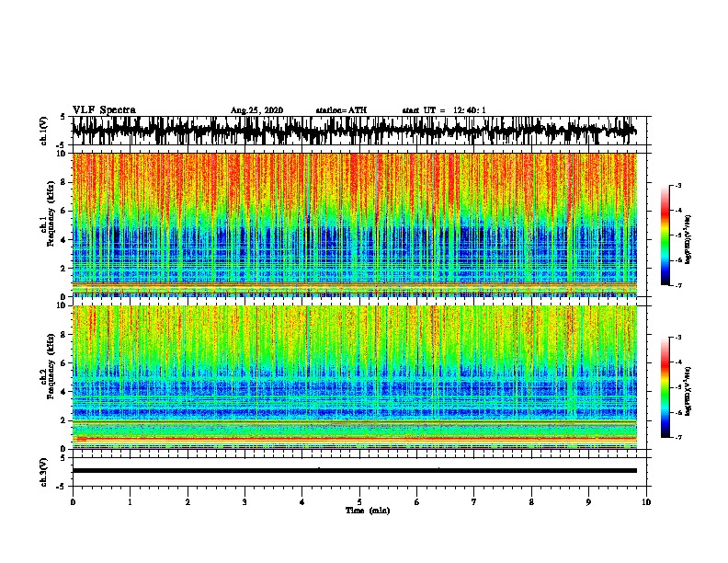Screen dimensions: 728x563
Task: Click time axis tick label "3"
Action: pos(245,502)
